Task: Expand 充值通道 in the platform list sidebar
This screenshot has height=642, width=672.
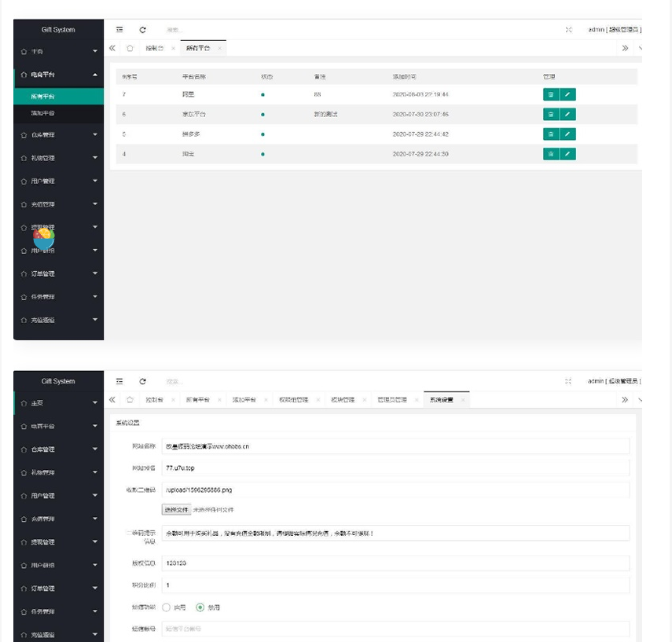Action: click(x=58, y=320)
